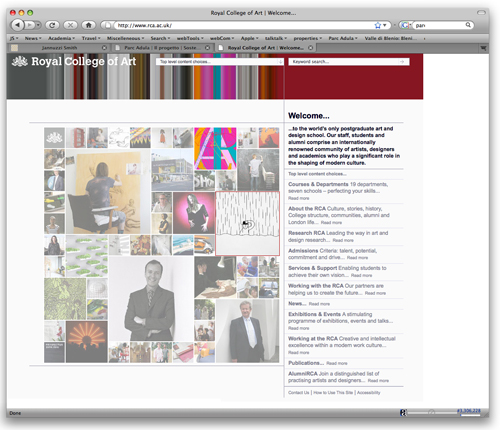Close the Royal College of Art tab
This screenshot has height=430, width=500.
[310, 48]
